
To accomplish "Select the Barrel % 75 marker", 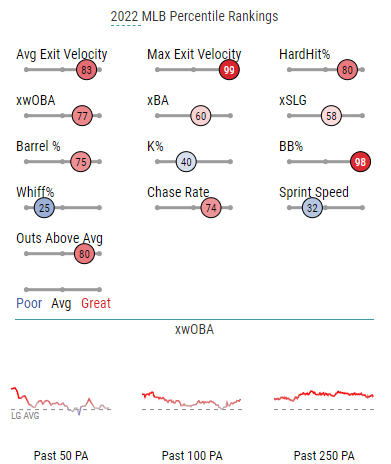I will (81, 162).
